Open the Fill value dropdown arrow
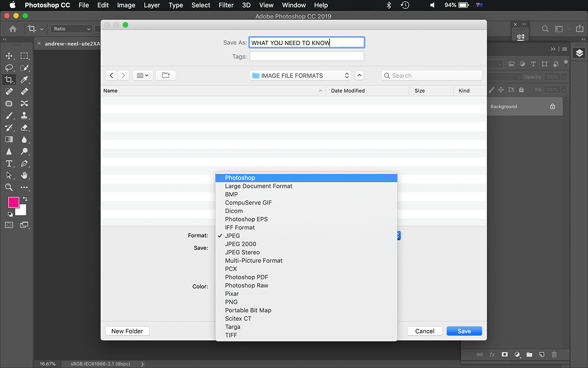588x368 pixels. (564, 90)
